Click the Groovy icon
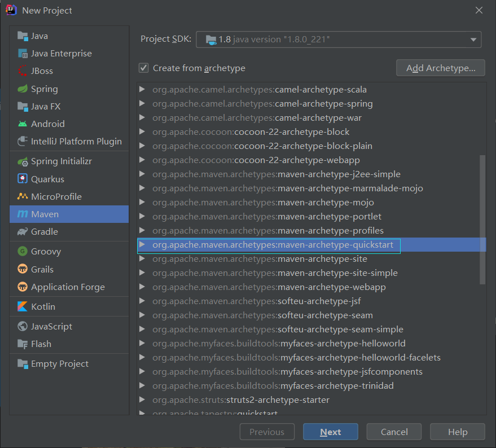This screenshot has width=496, height=448. point(23,251)
